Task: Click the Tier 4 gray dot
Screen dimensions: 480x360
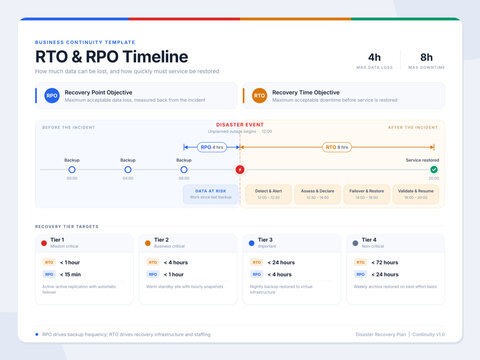Action: (x=355, y=243)
